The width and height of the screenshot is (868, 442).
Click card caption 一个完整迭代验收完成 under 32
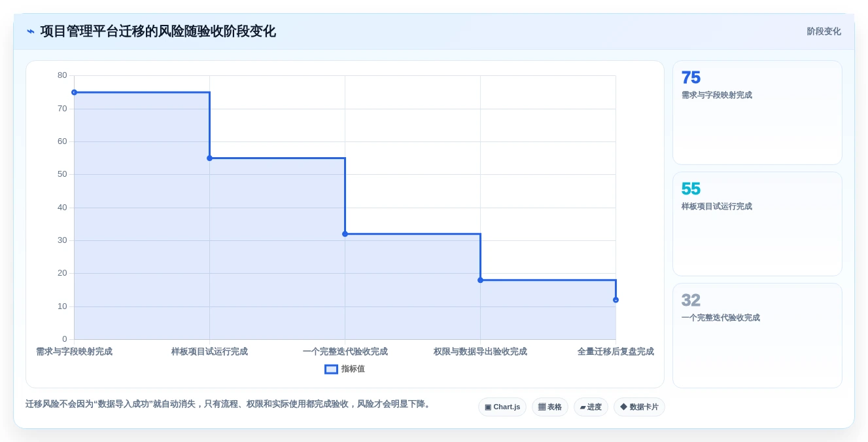(x=720, y=318)
